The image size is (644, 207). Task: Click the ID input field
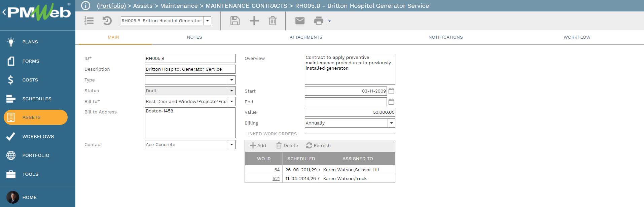point(190,59)
